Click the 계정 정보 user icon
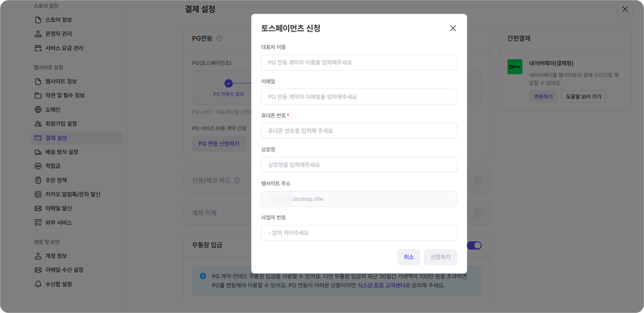This screenshot has width=644, height=313. tap(38, 256)
